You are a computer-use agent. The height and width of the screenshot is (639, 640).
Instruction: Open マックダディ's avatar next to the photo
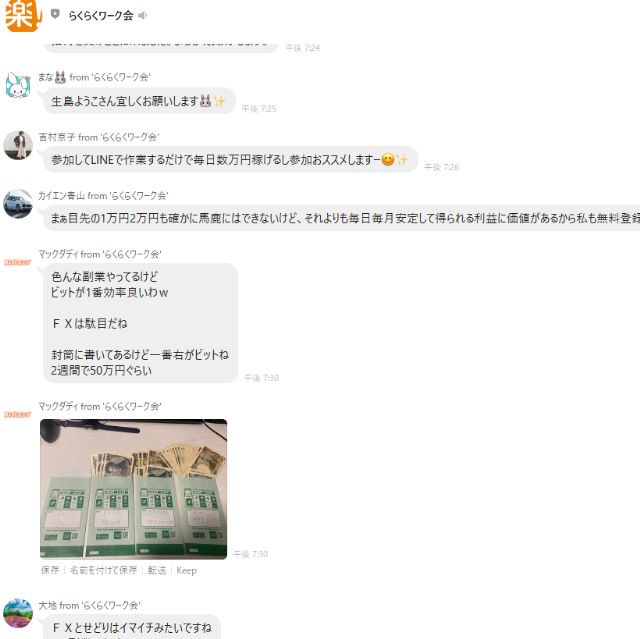point(18,415)
